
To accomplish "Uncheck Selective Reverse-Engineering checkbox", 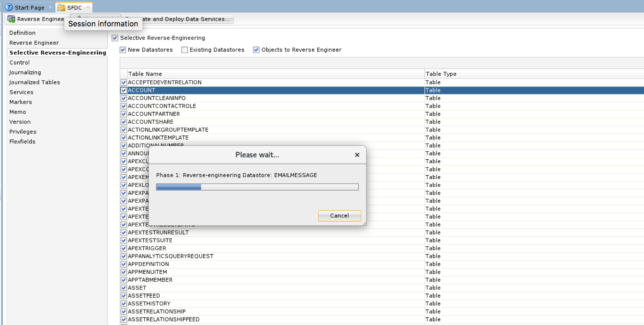I will pyautogui.click(x=115, y=38).
